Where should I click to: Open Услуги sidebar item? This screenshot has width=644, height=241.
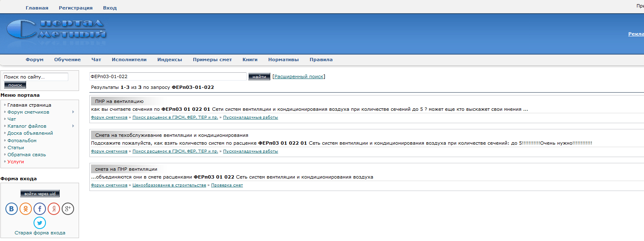point(16,162)
